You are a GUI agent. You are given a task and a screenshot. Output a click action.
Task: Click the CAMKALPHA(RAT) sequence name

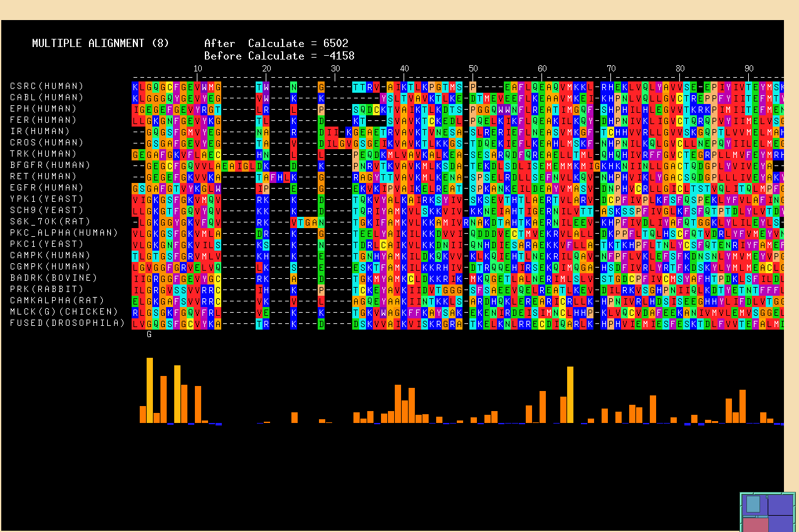(x=56, y=300)
